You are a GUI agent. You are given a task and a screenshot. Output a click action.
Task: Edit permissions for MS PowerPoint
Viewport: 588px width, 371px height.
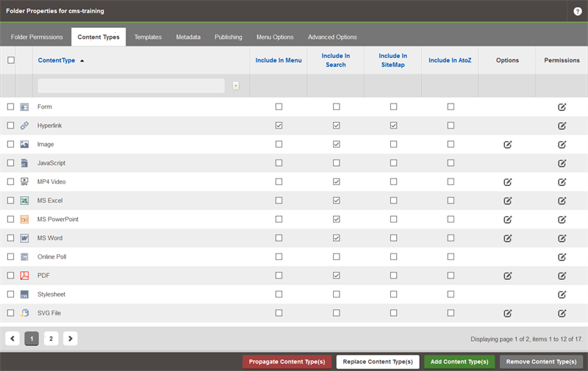pos(562,220)
